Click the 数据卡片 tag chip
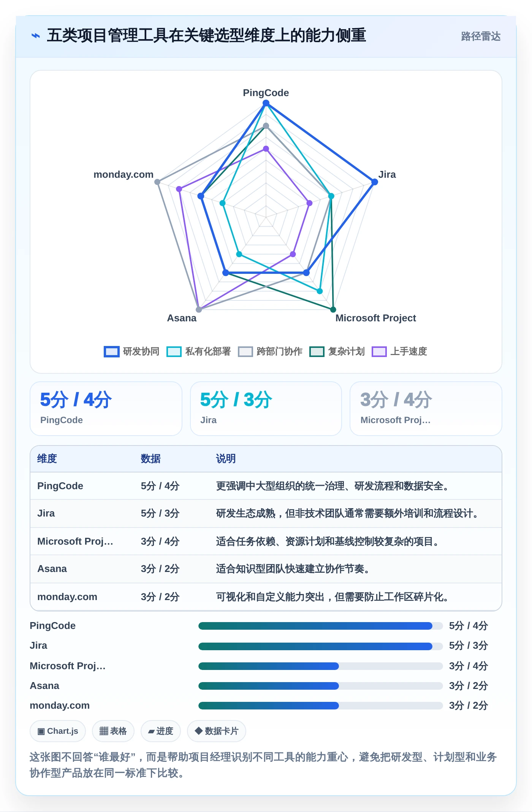The image size is (532, 812). (x=217, y=731)
